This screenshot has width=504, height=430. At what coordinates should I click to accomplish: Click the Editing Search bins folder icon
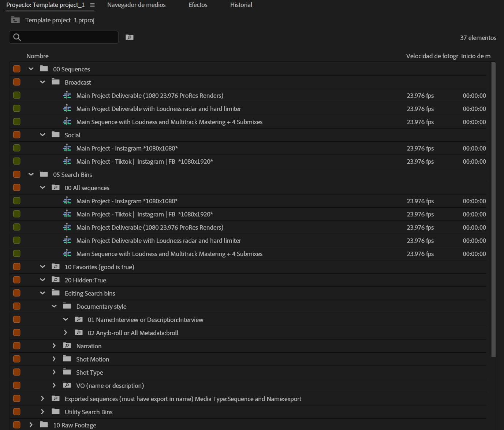pyautogui.click(x=56, y=293)
